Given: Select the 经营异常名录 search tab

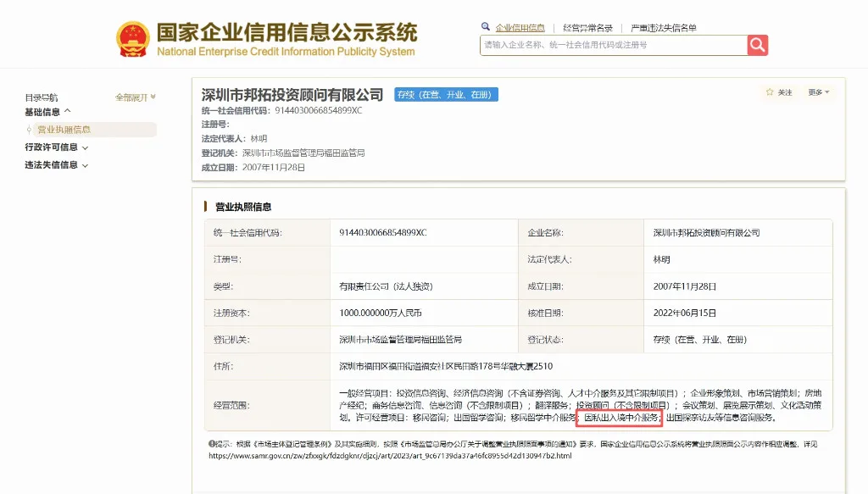Looking at the screenshot, I should [x=588, y=28].
